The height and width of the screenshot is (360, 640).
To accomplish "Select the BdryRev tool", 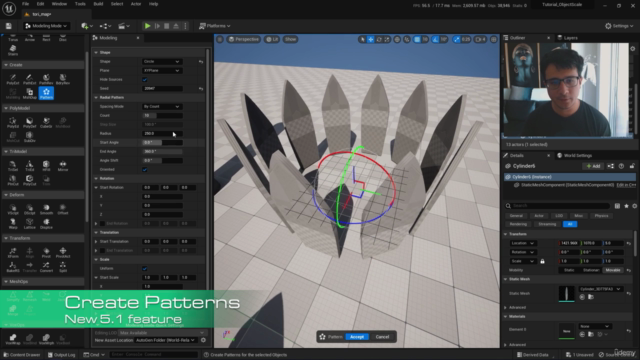I will pyautogui.click(x=63, y=79).
